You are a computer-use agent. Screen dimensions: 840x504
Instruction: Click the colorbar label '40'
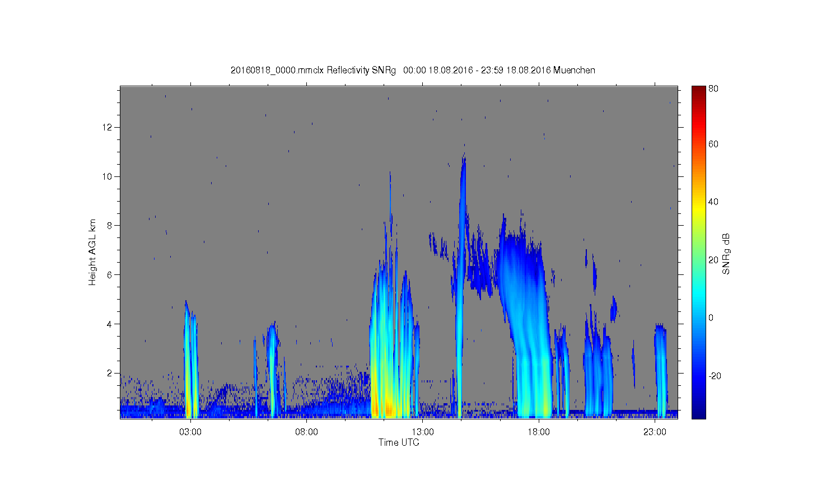pyautogui.click(x=713, y=202)
